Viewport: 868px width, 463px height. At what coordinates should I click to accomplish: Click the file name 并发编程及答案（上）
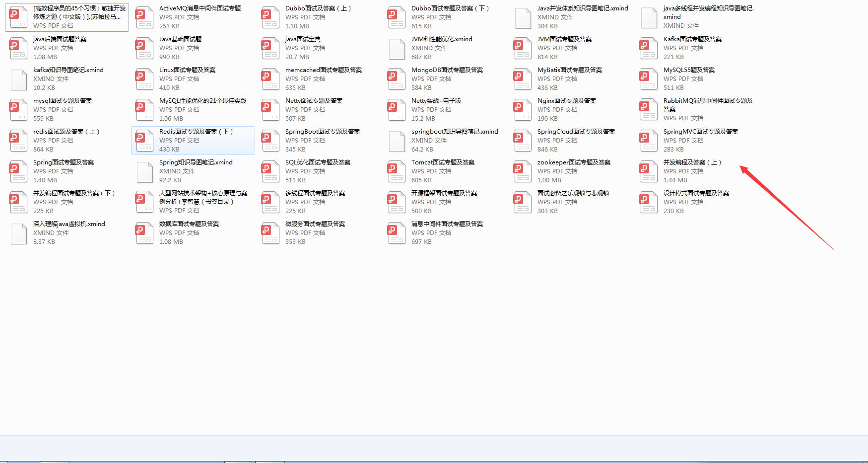point(692,162)
